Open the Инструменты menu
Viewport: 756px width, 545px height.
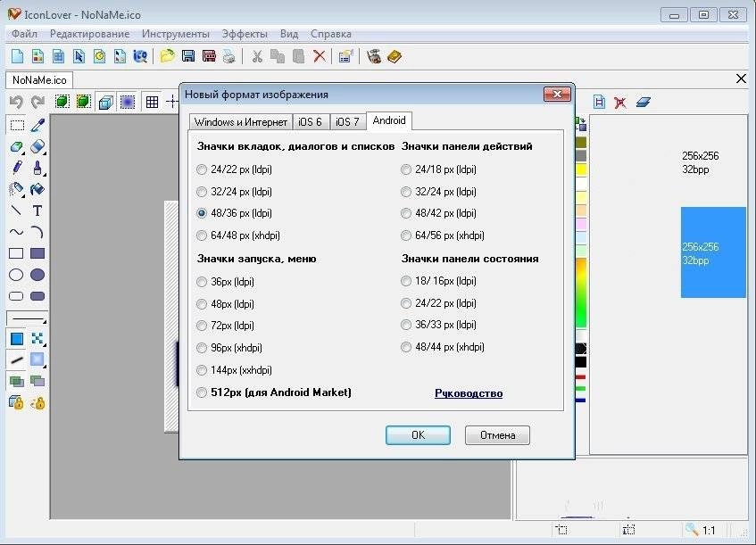(176, 34)
